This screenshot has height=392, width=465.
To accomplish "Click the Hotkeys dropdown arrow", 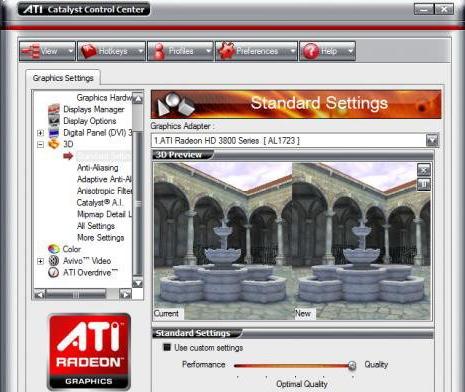I will tap(141, 51).
